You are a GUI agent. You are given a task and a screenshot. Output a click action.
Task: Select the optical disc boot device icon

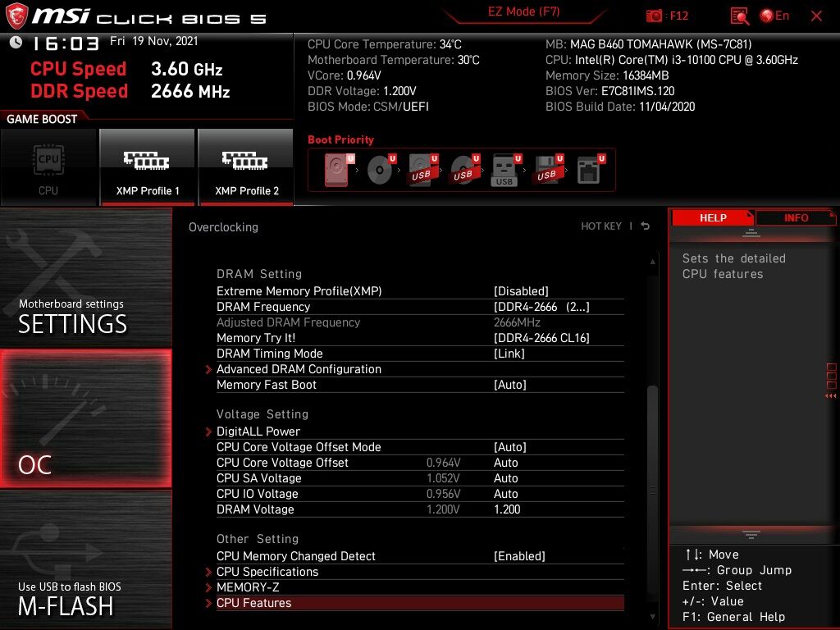coord(381,170)
